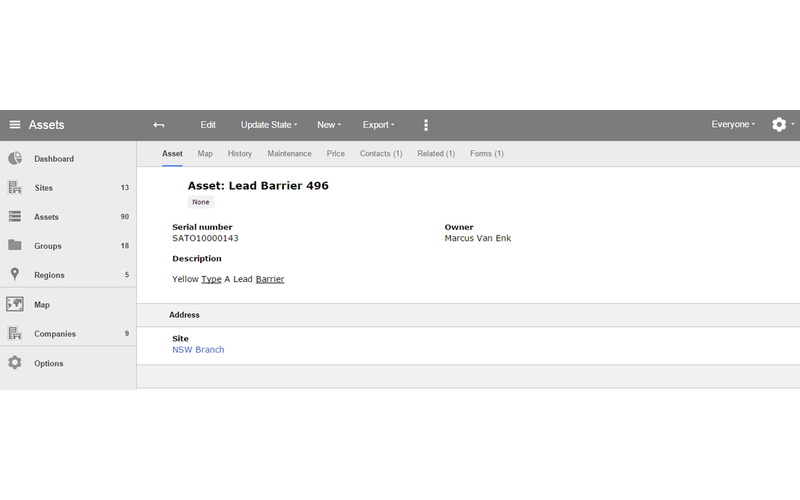The height and width of the screenshot is (500, 800).
Task: Open the settings gear in top bar
Action: [x=779, y=124]
